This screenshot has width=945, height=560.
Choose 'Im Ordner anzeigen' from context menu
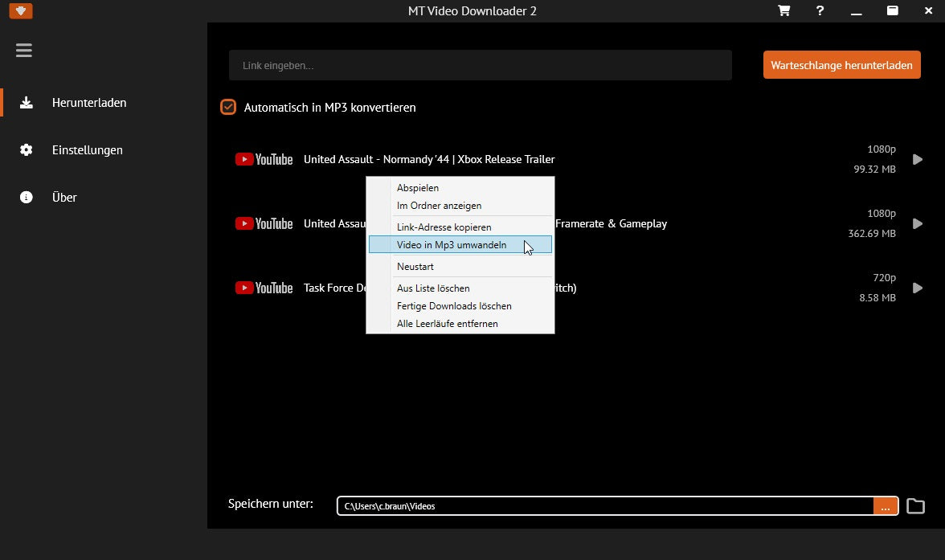439,206
